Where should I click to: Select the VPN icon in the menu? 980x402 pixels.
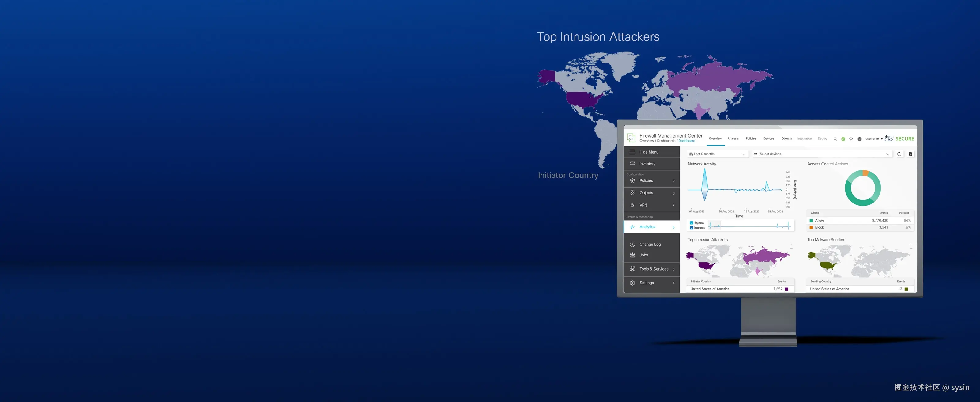[632, 205]
